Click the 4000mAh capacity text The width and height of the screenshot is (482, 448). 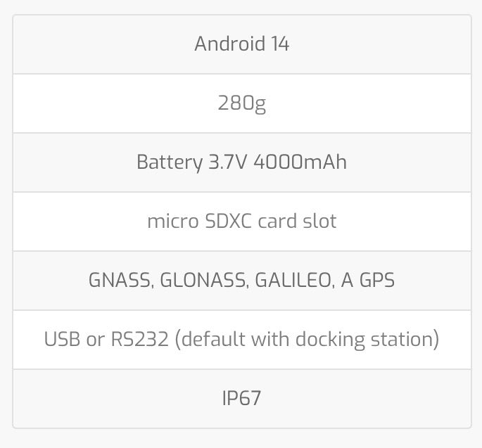click(x=300, y=162)
